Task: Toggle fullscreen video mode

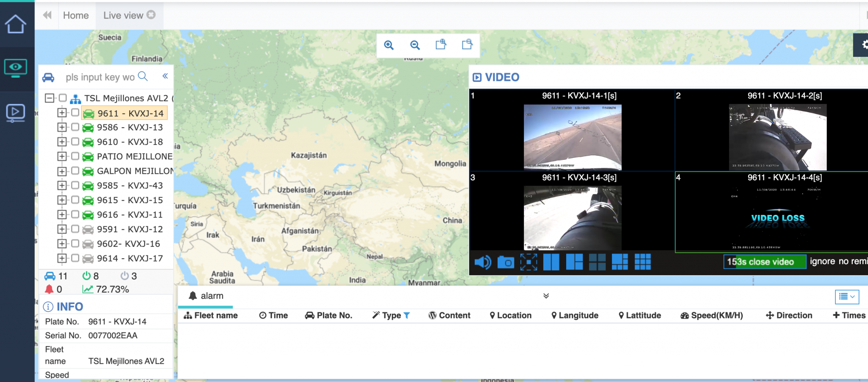Action: point(529,262)
